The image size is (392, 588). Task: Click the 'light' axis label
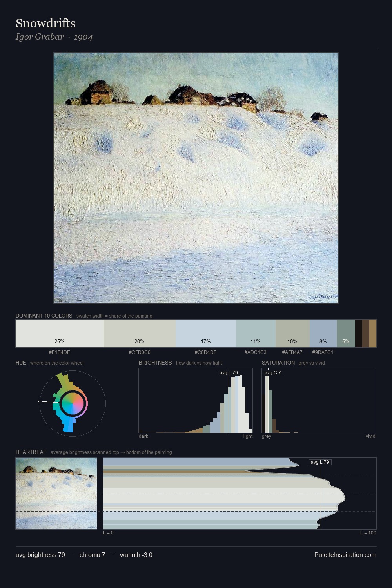point(248,436)
